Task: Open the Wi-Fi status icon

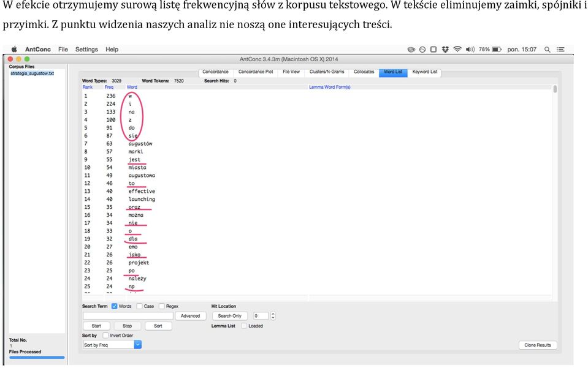Action: [x=457, y=50]
